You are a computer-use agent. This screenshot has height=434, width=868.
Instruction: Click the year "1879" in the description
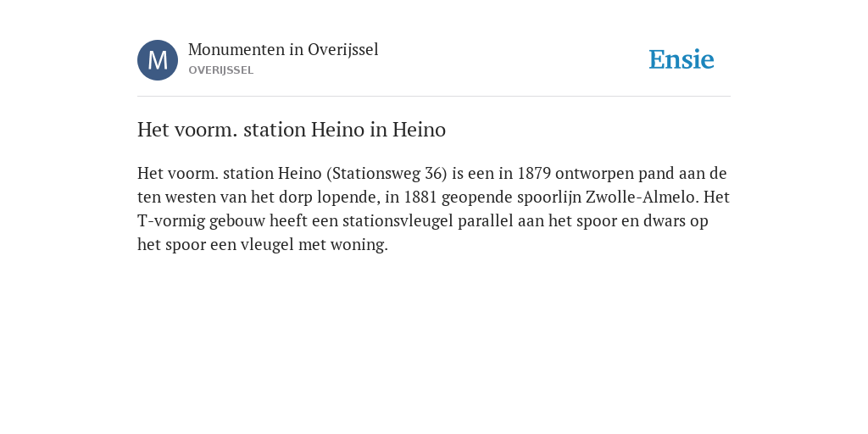534,173
